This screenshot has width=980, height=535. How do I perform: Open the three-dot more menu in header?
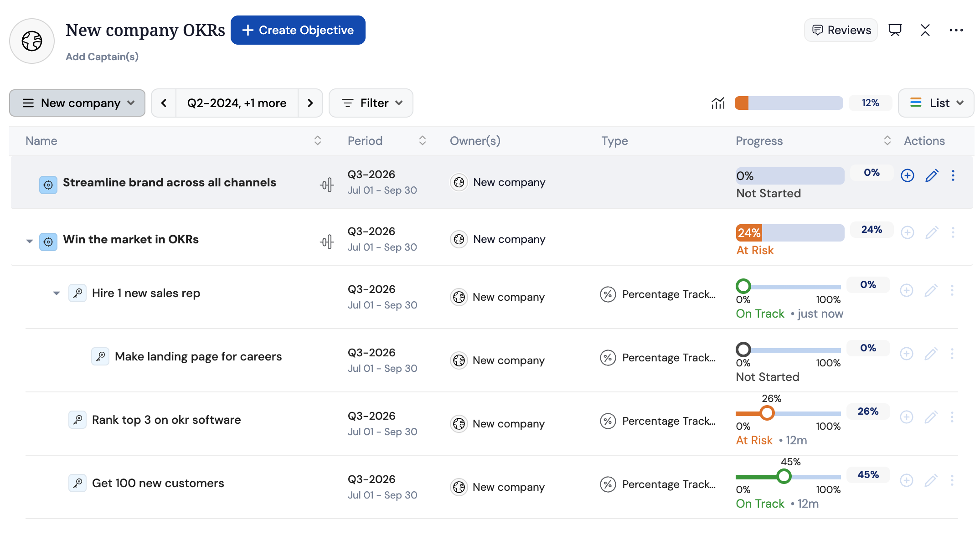[956, 30]
